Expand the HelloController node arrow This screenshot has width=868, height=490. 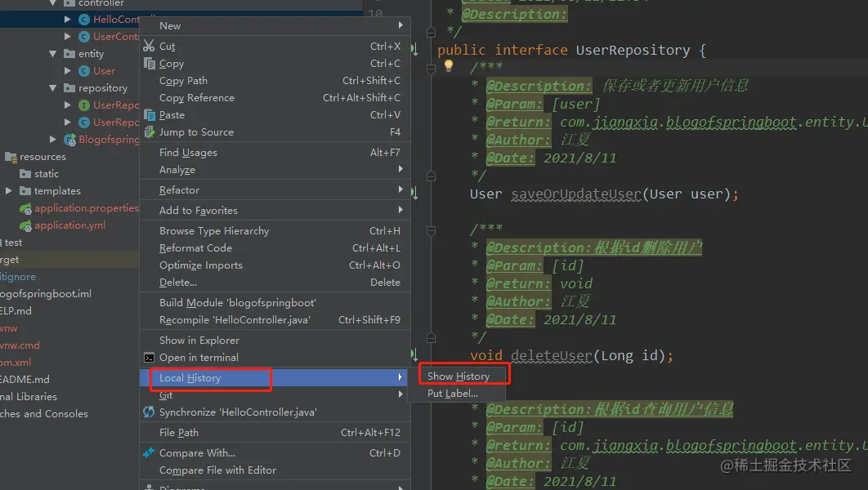[x=68, y=20]
